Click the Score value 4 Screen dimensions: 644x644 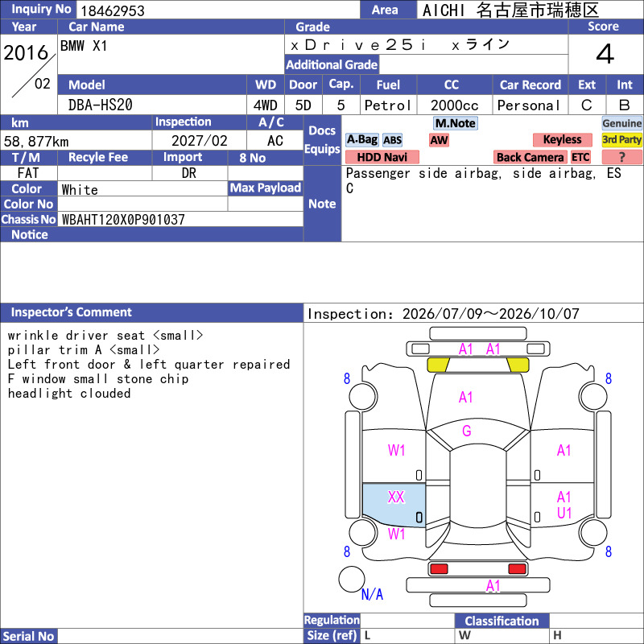point(605,54)
